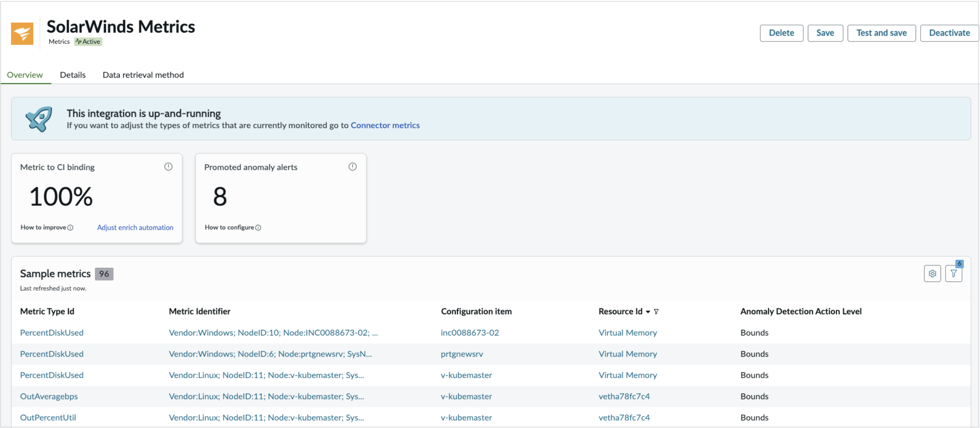Open the Promoted anomaly alerts info icon
980x428 pixels.
tap(352, 166)
